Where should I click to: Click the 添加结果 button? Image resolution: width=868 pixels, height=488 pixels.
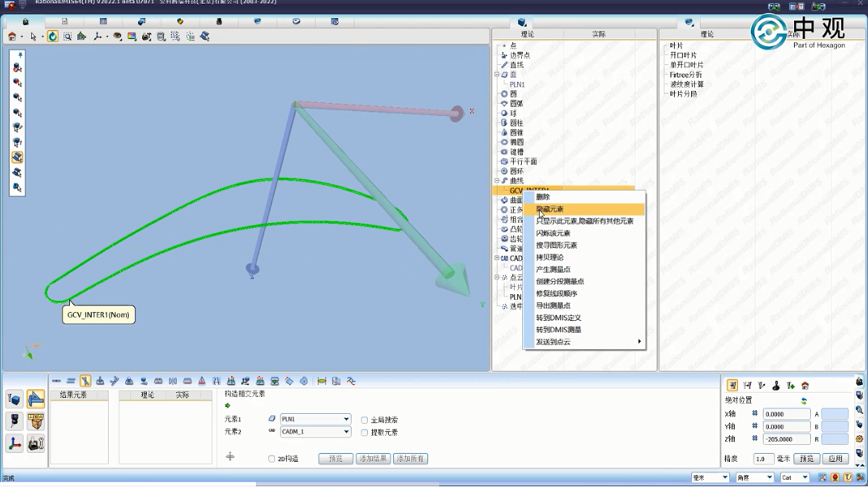[x=373, y=459]
